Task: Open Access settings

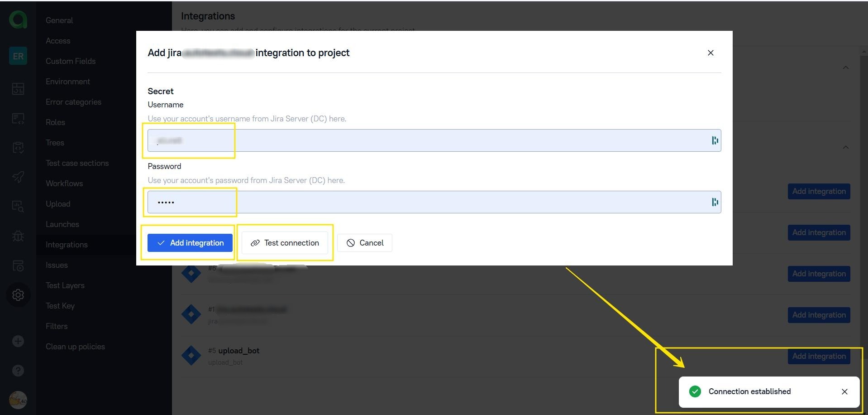Action: 58,41
